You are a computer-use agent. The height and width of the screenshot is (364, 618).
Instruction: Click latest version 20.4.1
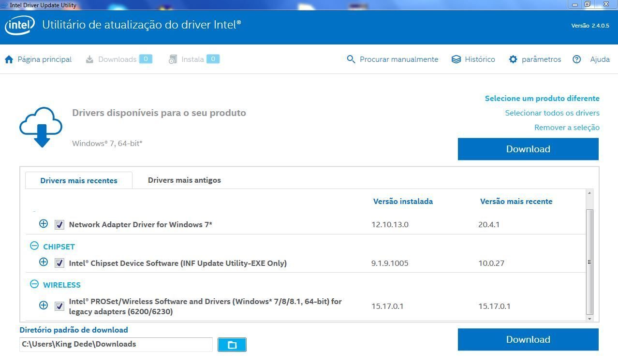click(489, 224)
